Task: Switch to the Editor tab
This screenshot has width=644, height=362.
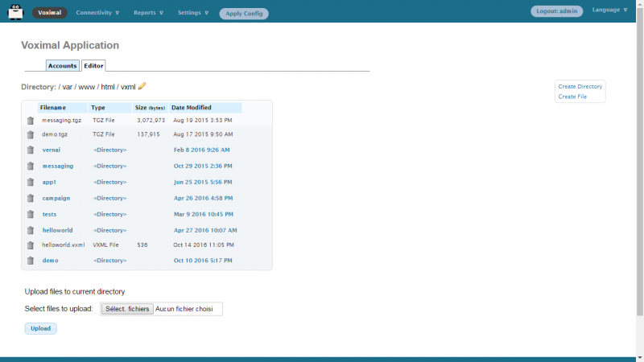Action: coord(93,66)
